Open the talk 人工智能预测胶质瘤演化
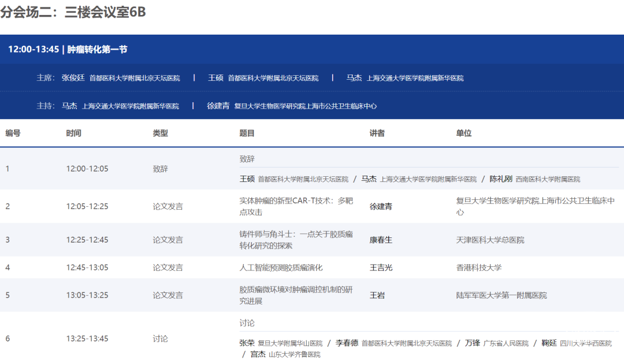 [x=281, y=268]
